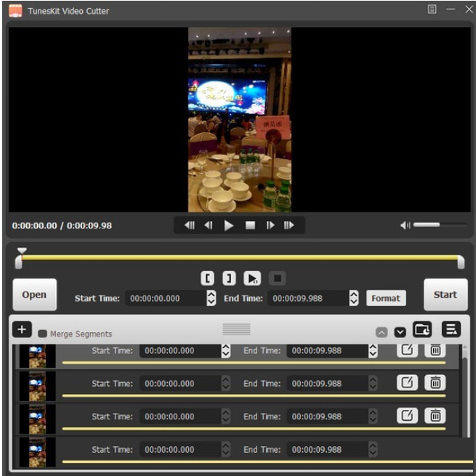Viewport: 476px width, 476px height.
Task: Edit the third segment
Action: (407, 416)
